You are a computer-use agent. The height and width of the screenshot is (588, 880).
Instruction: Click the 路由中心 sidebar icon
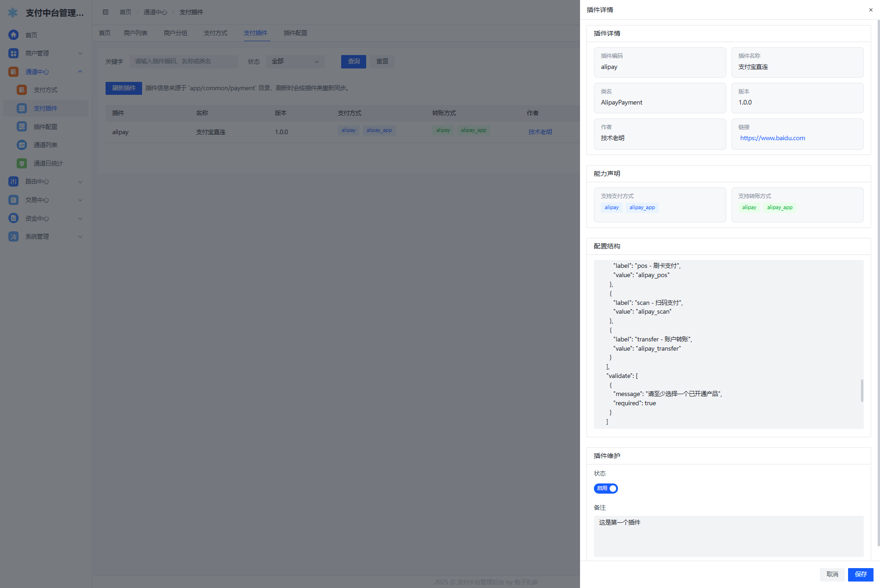(13, 181)
